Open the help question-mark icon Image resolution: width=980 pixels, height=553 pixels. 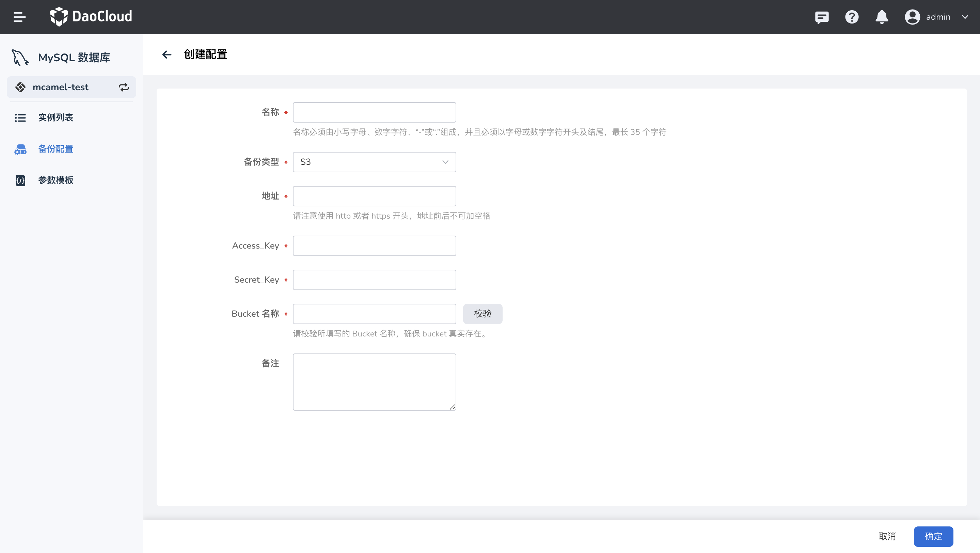[x=852, y=17]
